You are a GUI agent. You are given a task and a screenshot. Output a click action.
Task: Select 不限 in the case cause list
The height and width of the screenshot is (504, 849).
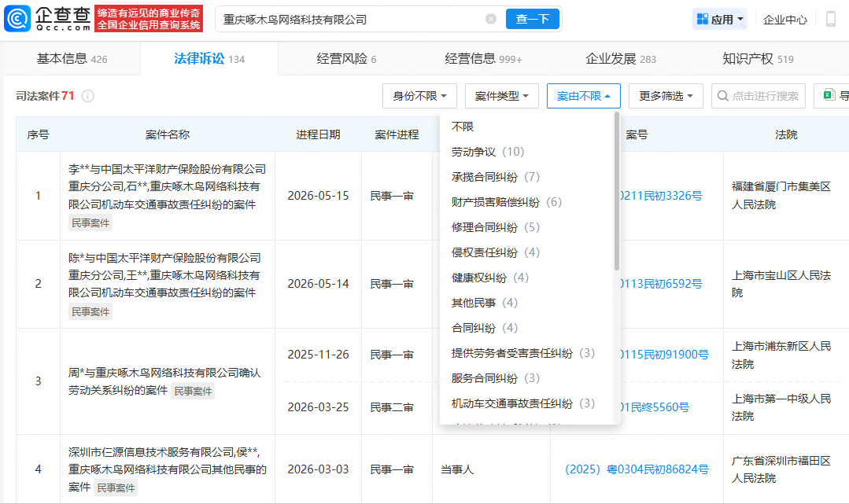tap(463, 127)
